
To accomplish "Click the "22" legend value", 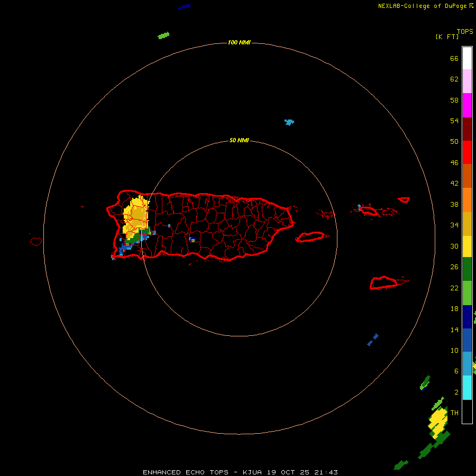I will point(454,288).
